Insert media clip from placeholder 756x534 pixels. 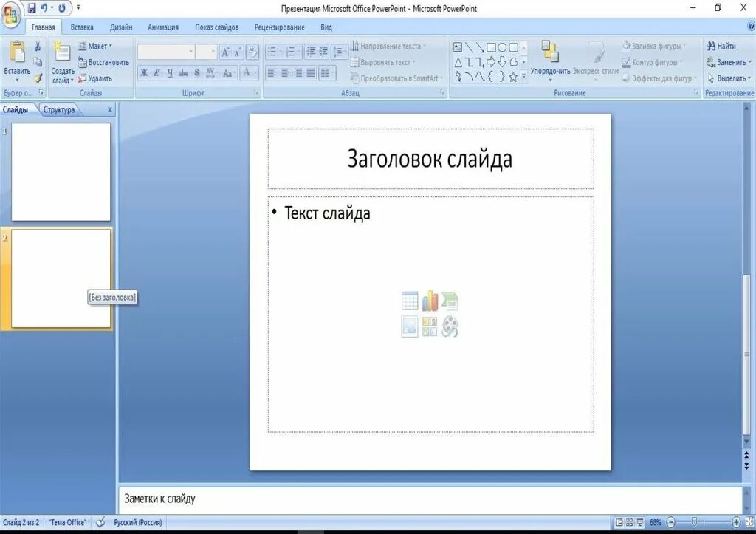450,326
